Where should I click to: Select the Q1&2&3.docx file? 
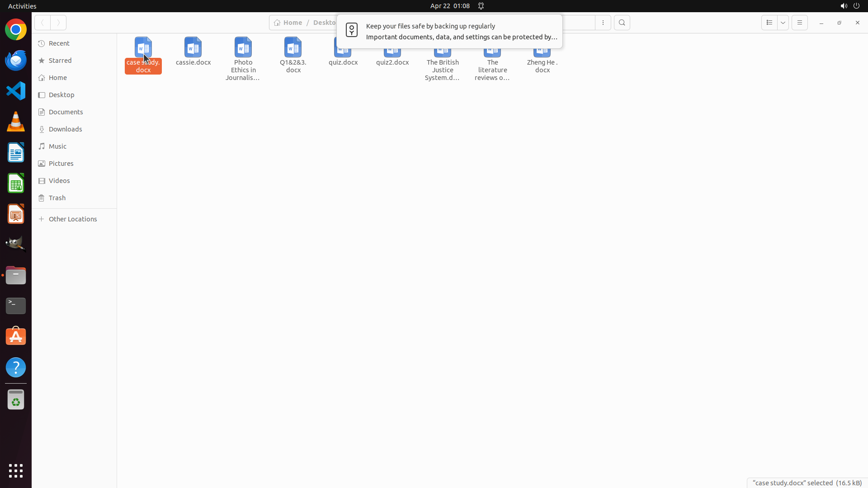(293, 47)
